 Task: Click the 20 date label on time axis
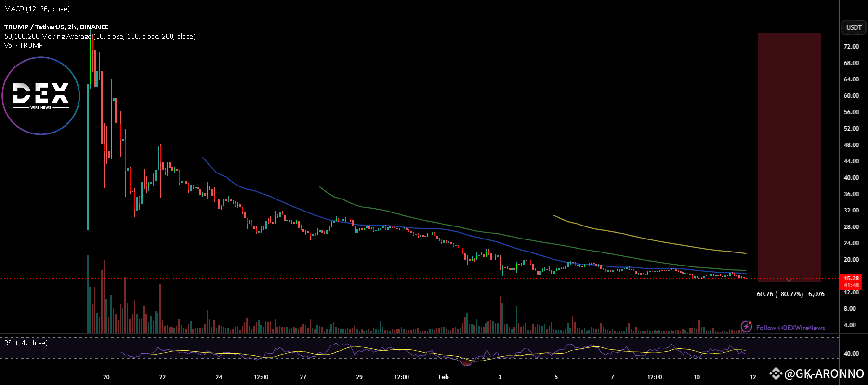(x=106, y=377)
